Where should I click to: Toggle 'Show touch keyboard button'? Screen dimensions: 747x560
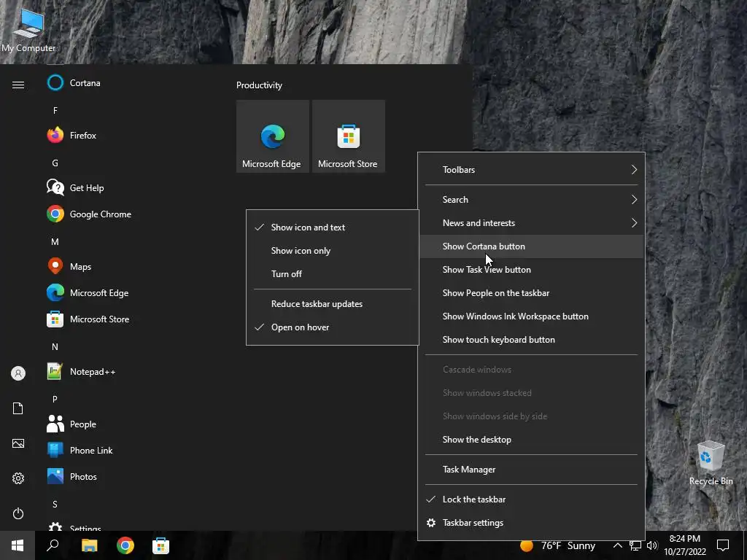[x=531, y=340]
